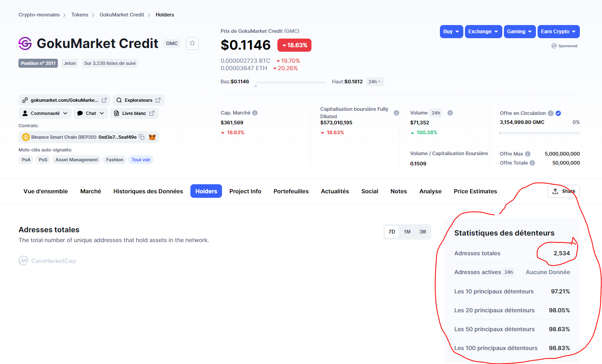Open the Project Info tab
This screenshot has height=364, width=602.
(x=245, y=191)
